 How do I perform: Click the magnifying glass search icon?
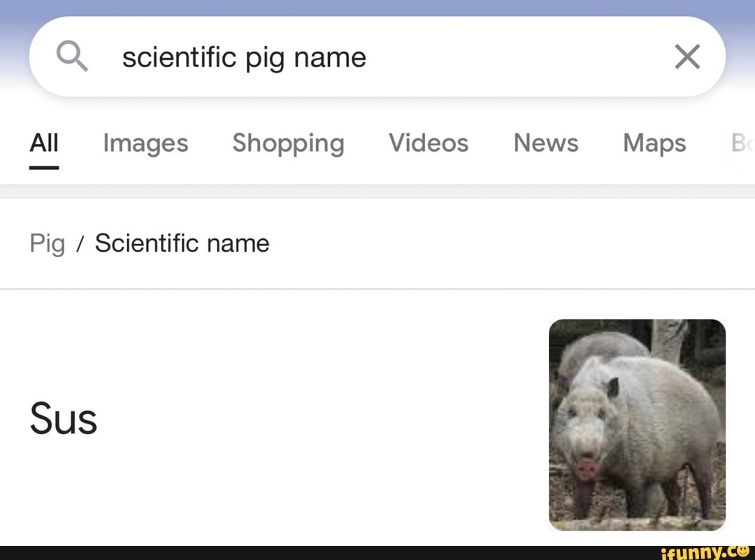tap(72, 56)
